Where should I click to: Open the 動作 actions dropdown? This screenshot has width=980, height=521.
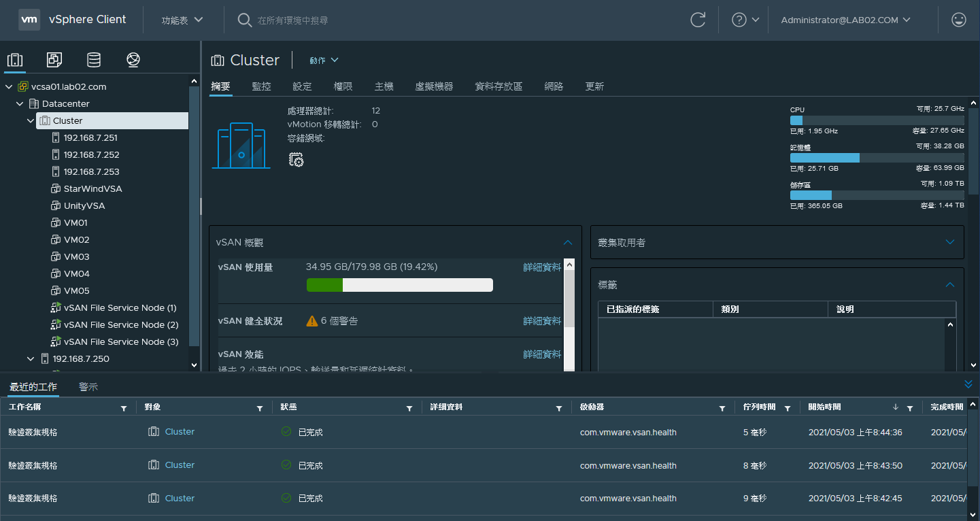[324, 60]
